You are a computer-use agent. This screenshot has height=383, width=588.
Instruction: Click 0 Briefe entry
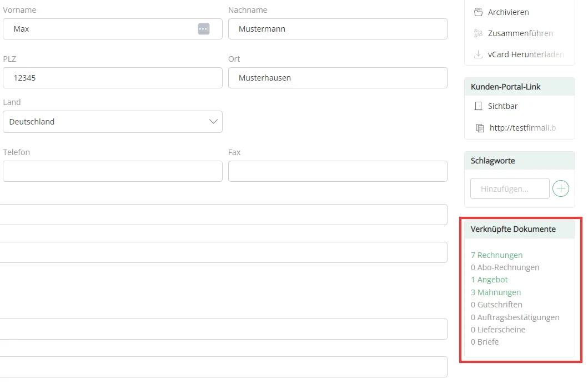click(x=485, y=342)
